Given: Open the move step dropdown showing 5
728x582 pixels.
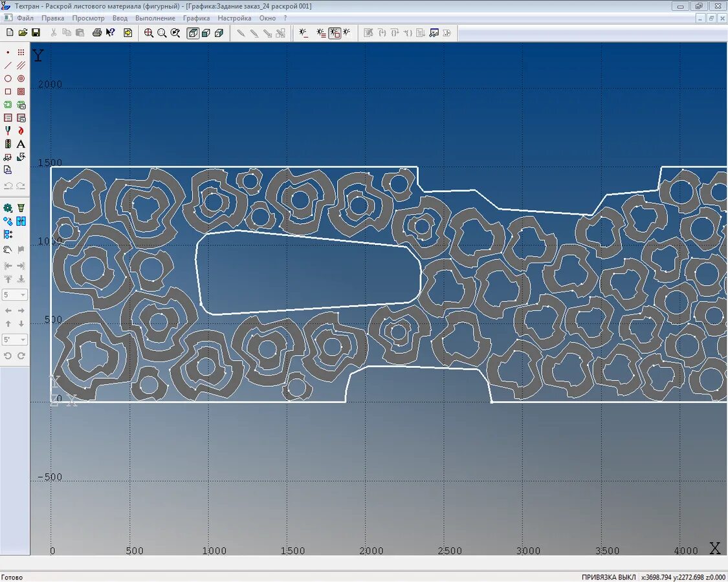Looking at the screenshot, I should tap(15, 295).
